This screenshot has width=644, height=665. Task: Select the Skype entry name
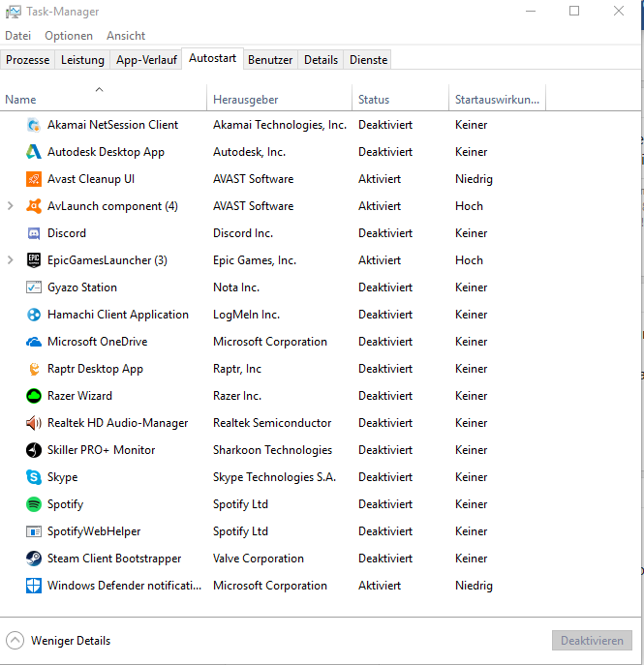(x=62, y=477)
